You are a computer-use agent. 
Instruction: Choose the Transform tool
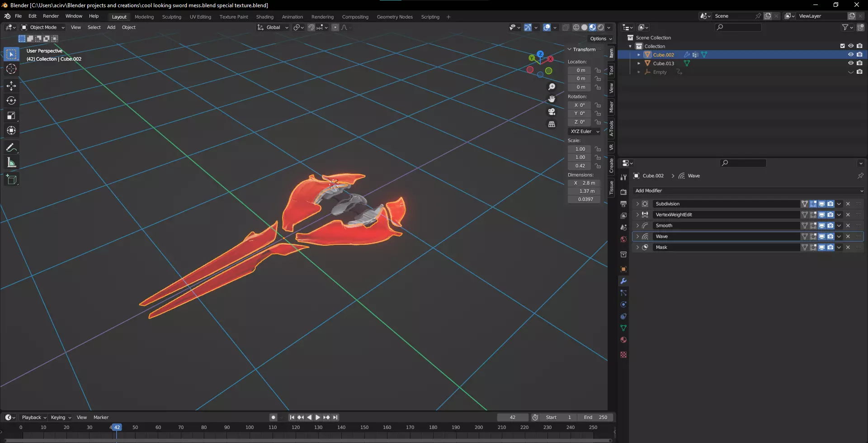point(11,131)
